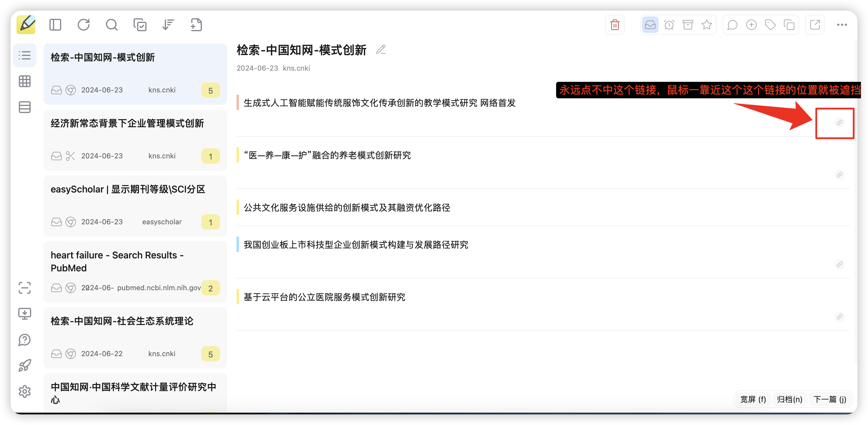Click scissors icon on 经济新常态 card
The height and width of the screenshot is (425, 868).
[70, 156]
